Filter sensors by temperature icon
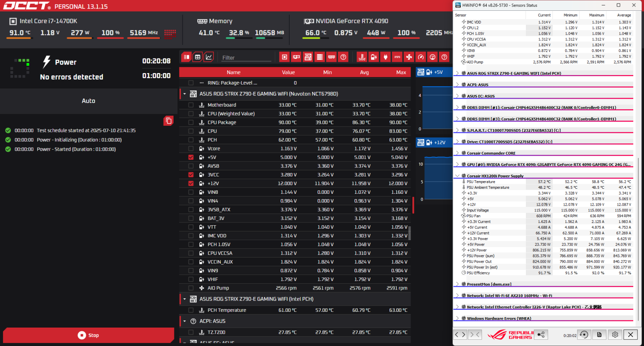Image resolution: width=644 pixels, height=346 pixels. (x=362, y=57)
